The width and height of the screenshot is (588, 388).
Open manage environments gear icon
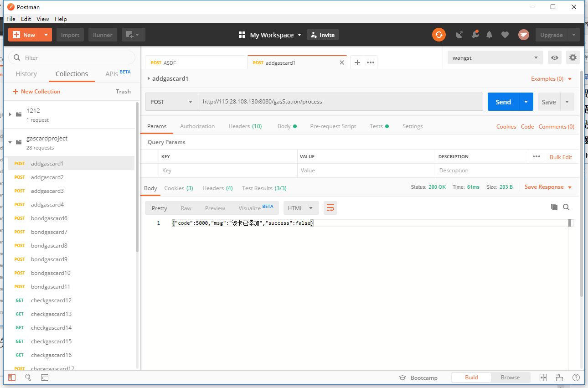tap(573, 57)
